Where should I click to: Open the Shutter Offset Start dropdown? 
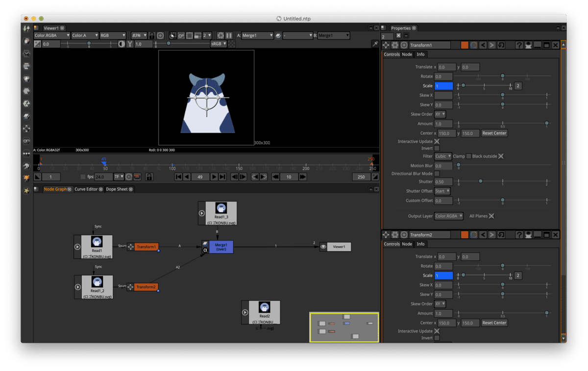[x=442, y=191]
